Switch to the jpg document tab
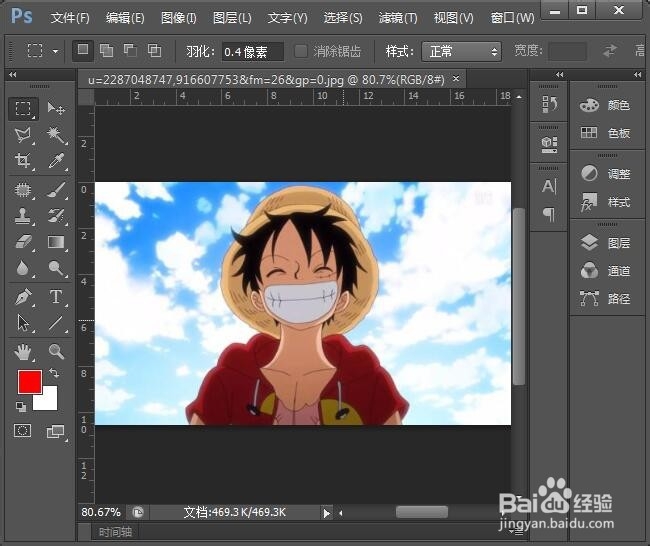Viewport: 650px width, 546px height. pos(266,79)
